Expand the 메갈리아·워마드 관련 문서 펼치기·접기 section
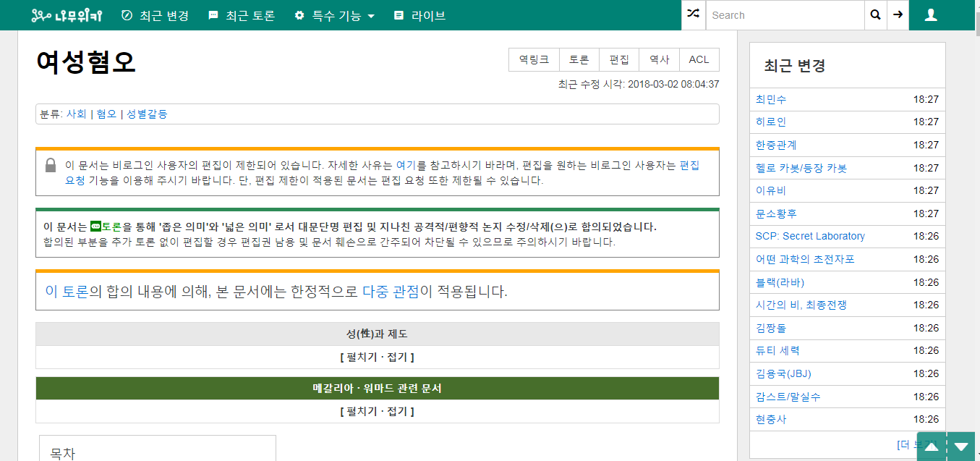The width and height of the screenshot is (980, 461). 377,411
